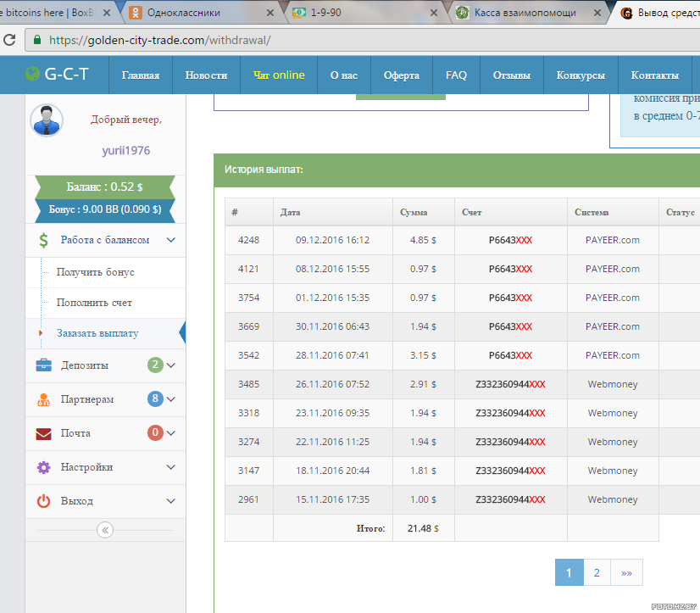Go to pagination page 1
The width and height of the screenshot is (700, 613).
coord(569,572)
